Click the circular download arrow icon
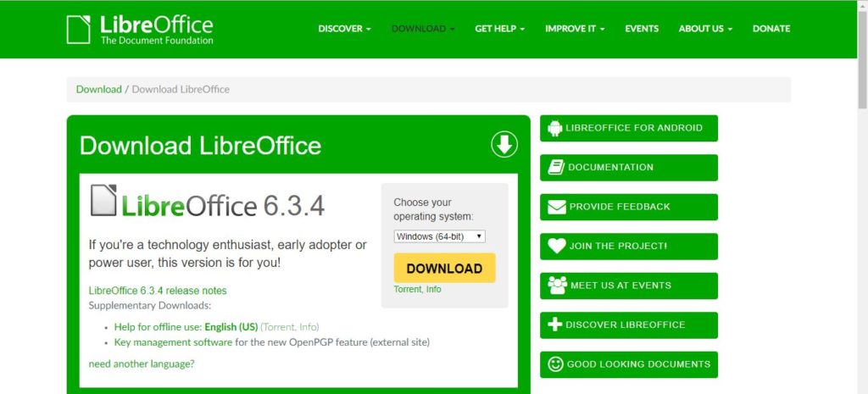 pyautogui.click(x=504, y=144)
